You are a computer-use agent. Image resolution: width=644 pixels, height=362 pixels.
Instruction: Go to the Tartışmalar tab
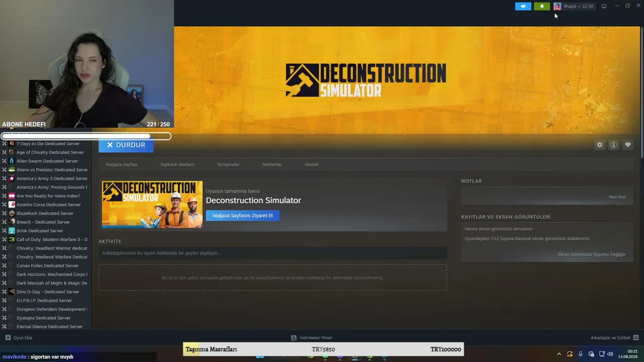click(228, 164)
